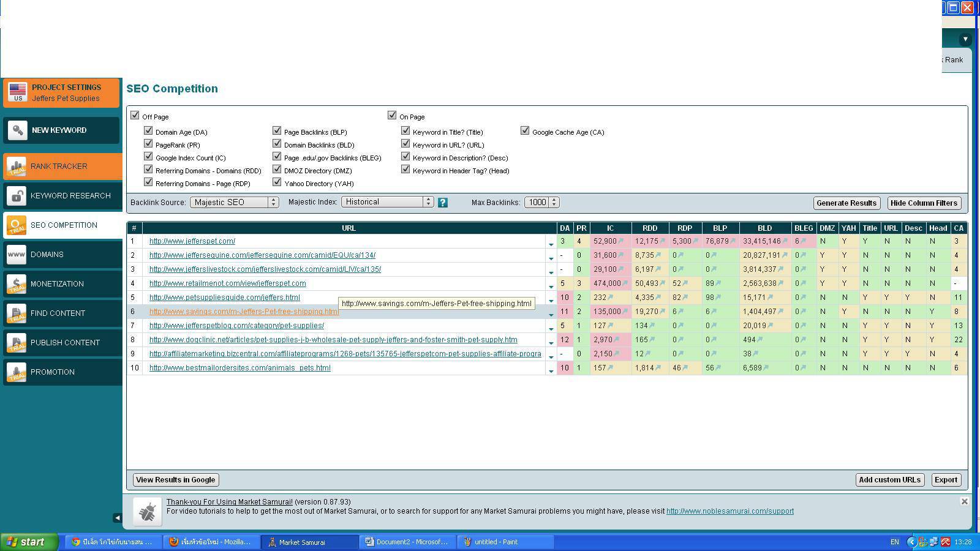Open Publish Content module
980x551 pixels.
[61, 343]
